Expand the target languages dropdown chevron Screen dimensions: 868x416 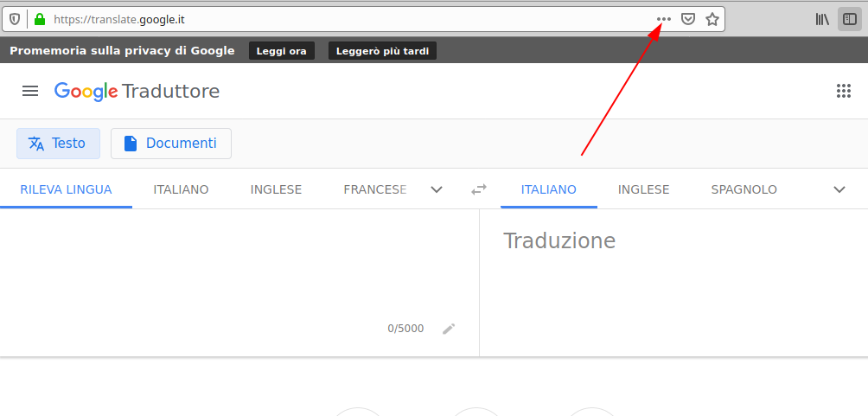(x=839, y=189)
